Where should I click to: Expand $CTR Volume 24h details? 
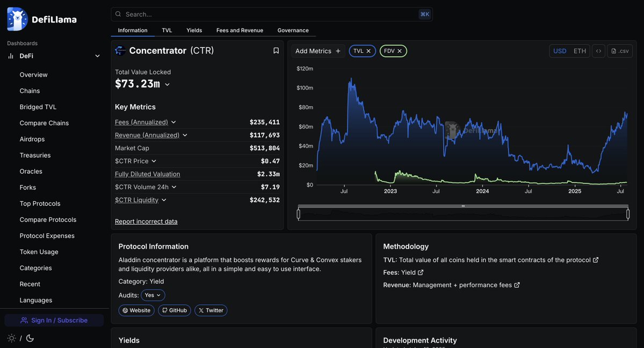point(173,187)
